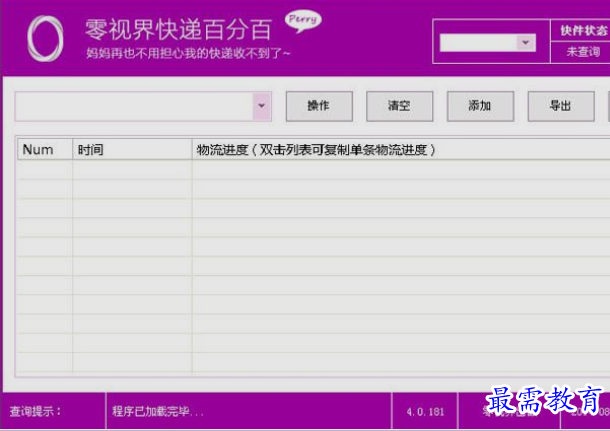Click the version number 4.0.181

[x=425, y=412]
